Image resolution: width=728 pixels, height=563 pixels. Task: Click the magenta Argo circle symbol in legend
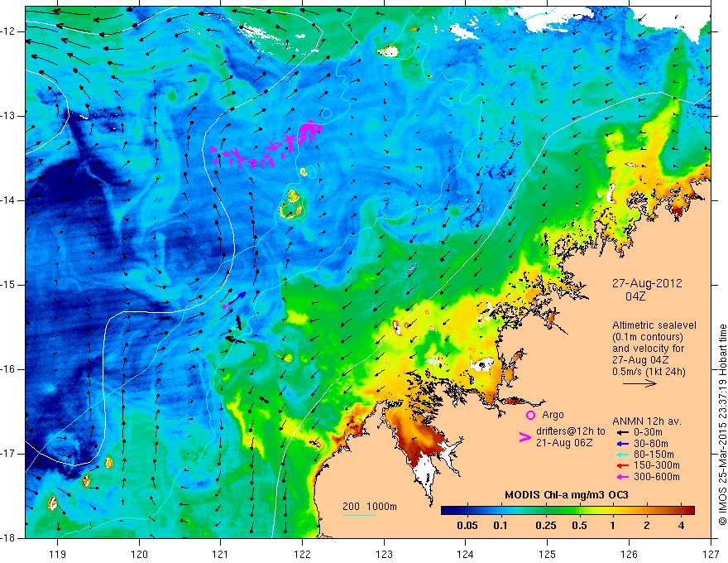tap(530, 415)
